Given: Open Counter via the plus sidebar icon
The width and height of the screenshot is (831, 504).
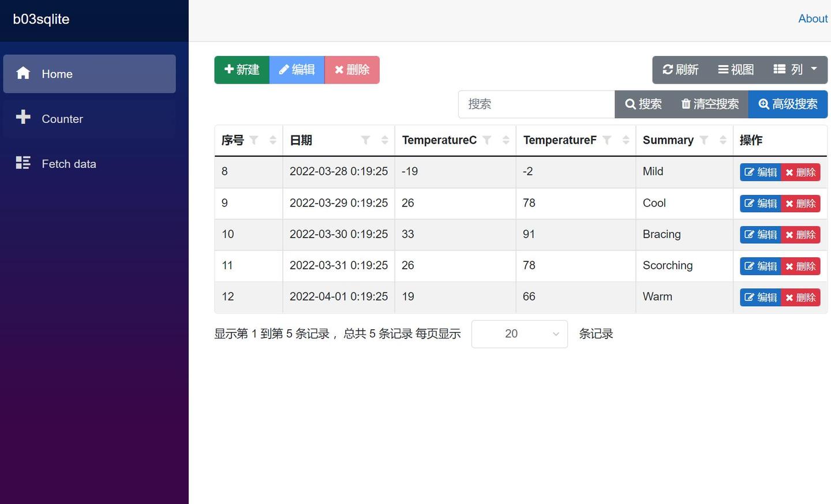Looking at the screenshot, I should 23,118.
